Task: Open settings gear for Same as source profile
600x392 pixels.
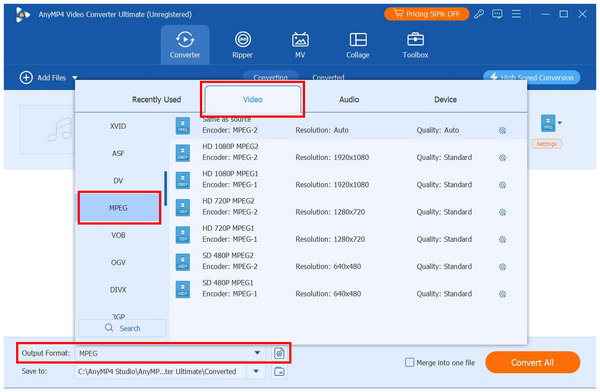Action: coord(502,131)
